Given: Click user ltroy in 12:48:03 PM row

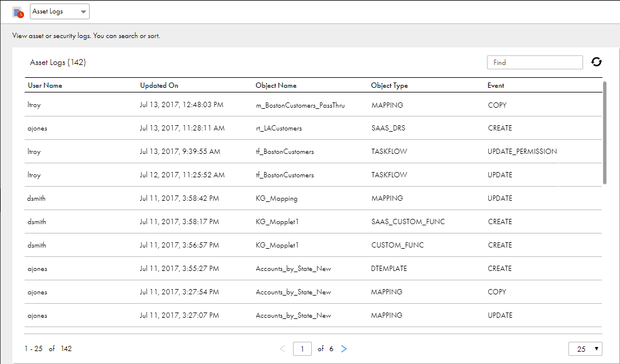Looking at the screenshot, I should (34, 105).
